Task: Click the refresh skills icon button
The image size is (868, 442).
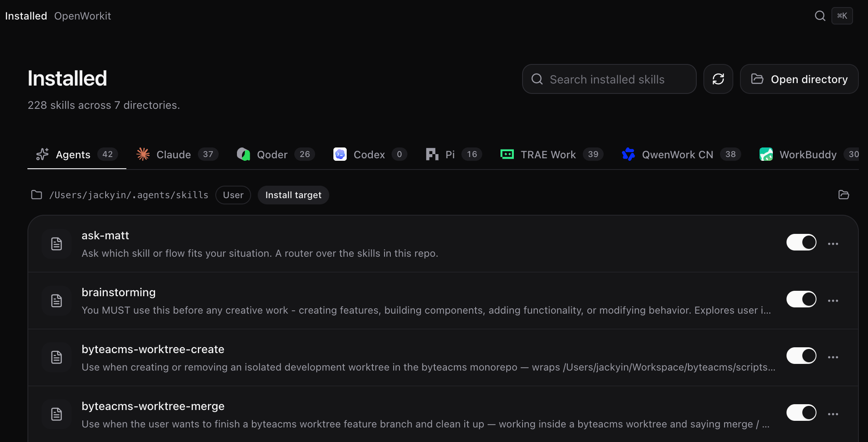Action: pyautogui.click(x=718, y=79)
